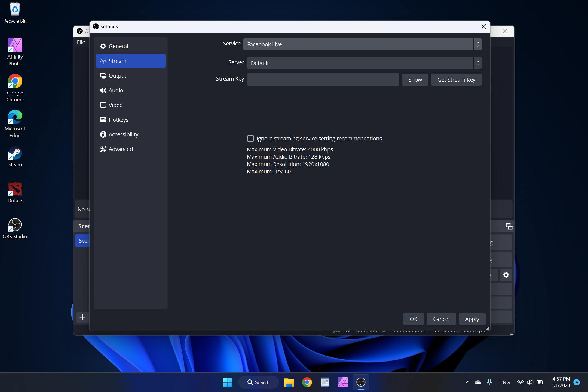
Task: Open the Windows Start menu
Action: 228,382
